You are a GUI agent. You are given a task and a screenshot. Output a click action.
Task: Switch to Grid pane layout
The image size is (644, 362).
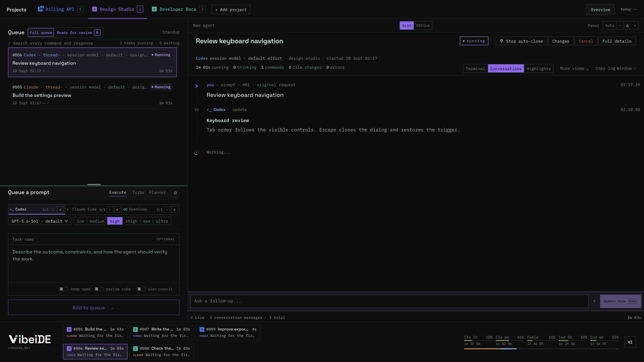[x=407, y=25]
